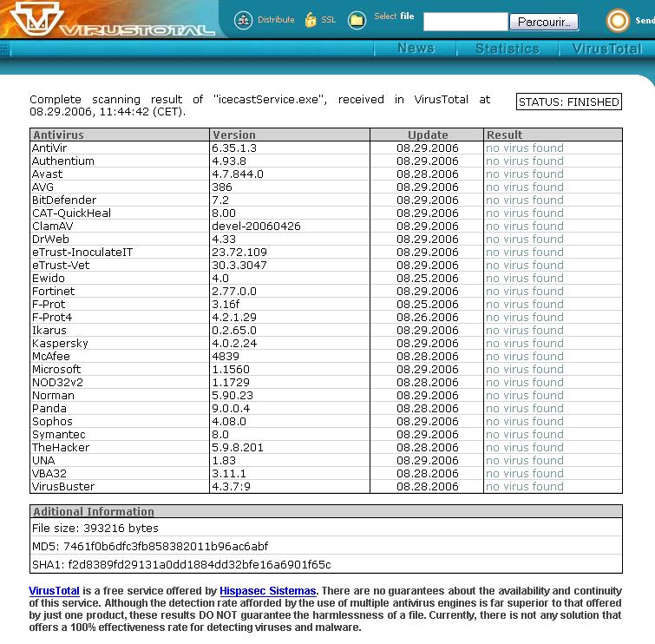The width and height of the screenshot is (655, 644).
Task: Click AntiVir result no virus found
Action: point(525,148)
